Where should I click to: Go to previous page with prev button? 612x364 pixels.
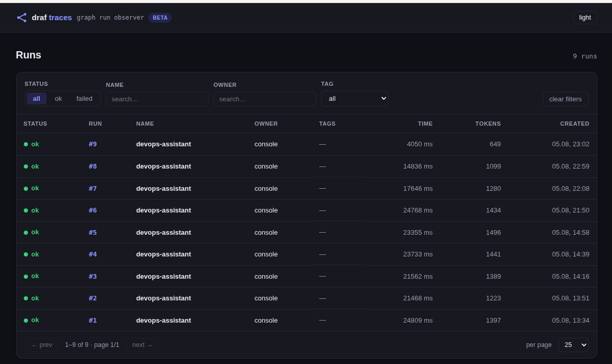pos(42,345)
